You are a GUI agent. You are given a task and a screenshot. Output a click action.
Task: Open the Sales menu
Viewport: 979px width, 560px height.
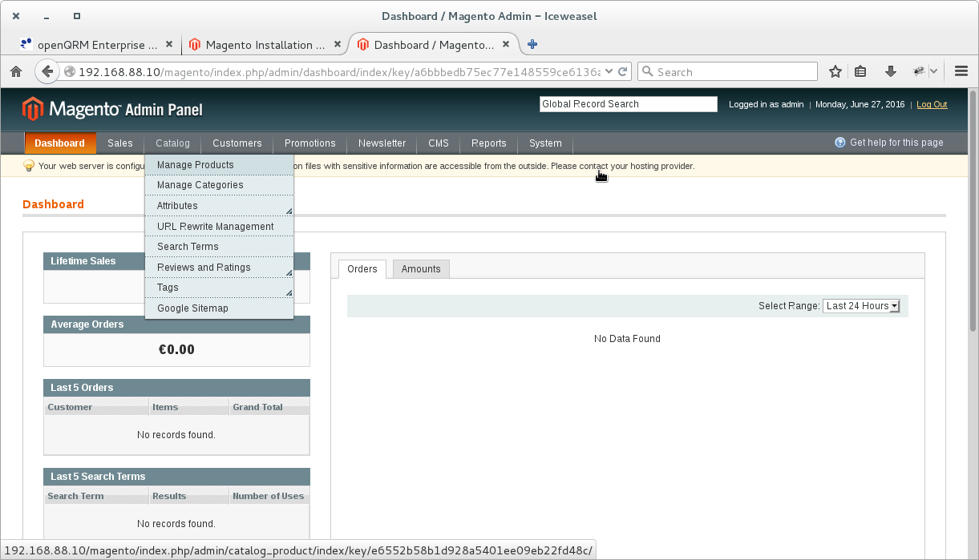coord(120,143)
